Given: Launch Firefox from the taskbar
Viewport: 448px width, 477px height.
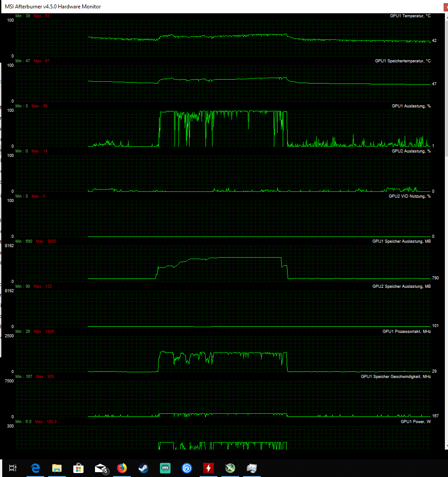Looking at the screenshot, I should click(x=122, y=468).
